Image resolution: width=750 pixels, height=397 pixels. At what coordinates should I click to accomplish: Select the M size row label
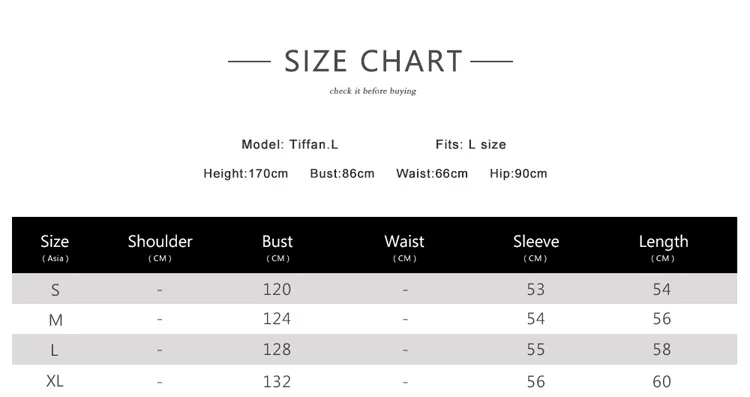click(55, 320)
